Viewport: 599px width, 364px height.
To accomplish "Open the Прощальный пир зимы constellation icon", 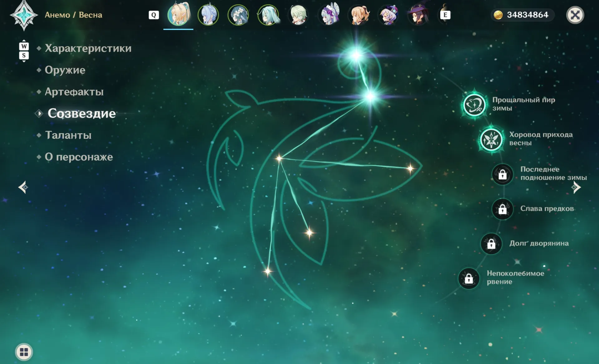I will (474, 104).
